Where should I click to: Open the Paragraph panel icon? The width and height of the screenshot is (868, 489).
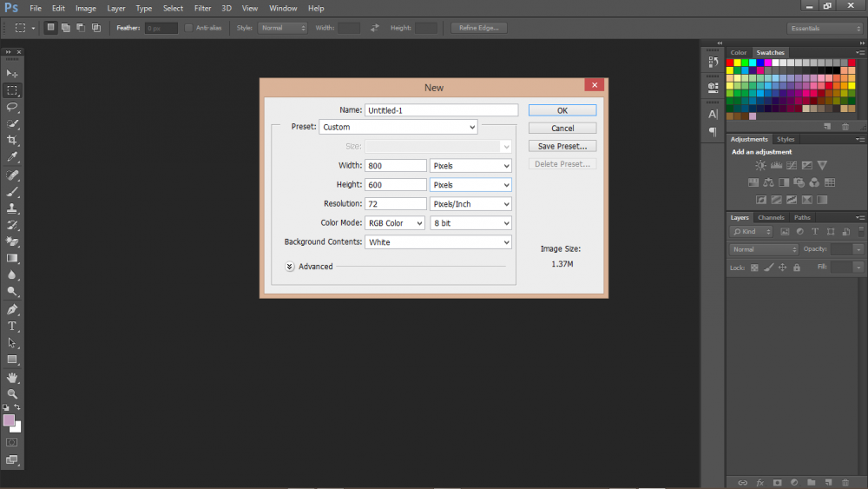click(x=713, y=132)
